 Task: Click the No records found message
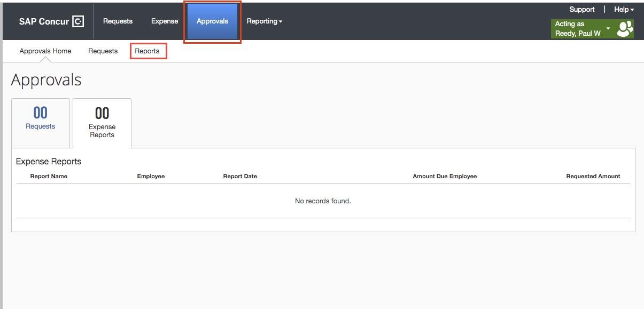tap(323, 201)
